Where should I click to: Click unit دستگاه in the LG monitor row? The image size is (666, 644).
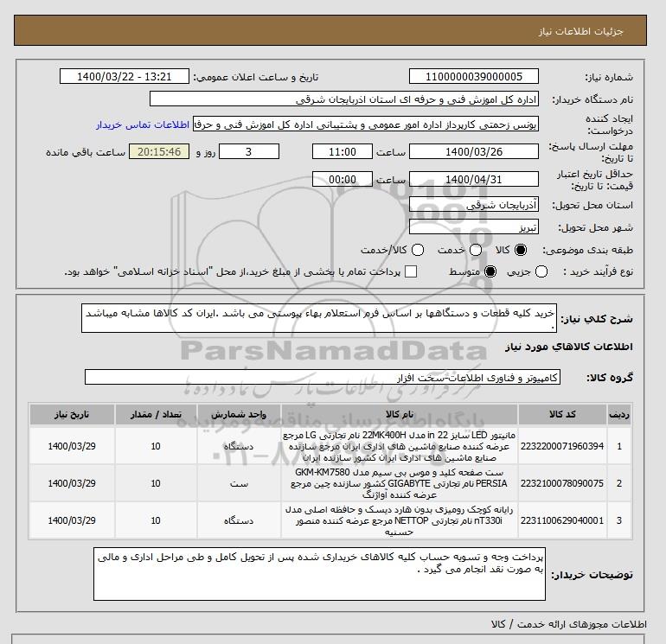pyautogui.click(x=239, y=446)
